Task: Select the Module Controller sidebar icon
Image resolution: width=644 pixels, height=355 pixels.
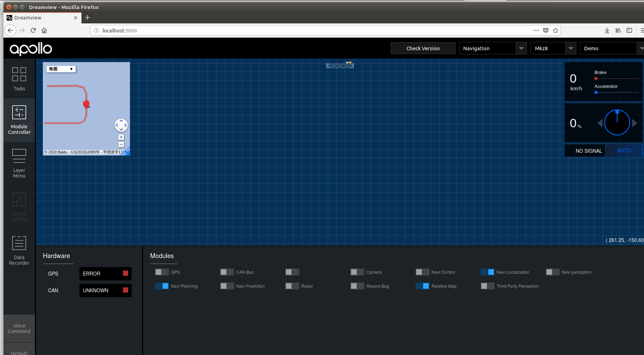Action: tap(19, 120)
